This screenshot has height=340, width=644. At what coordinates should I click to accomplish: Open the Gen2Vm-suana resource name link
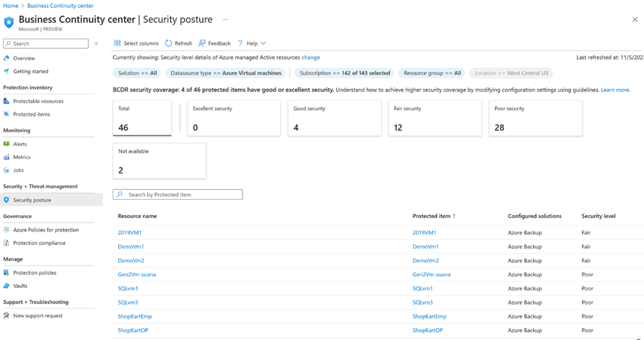[x=137, y=275]
